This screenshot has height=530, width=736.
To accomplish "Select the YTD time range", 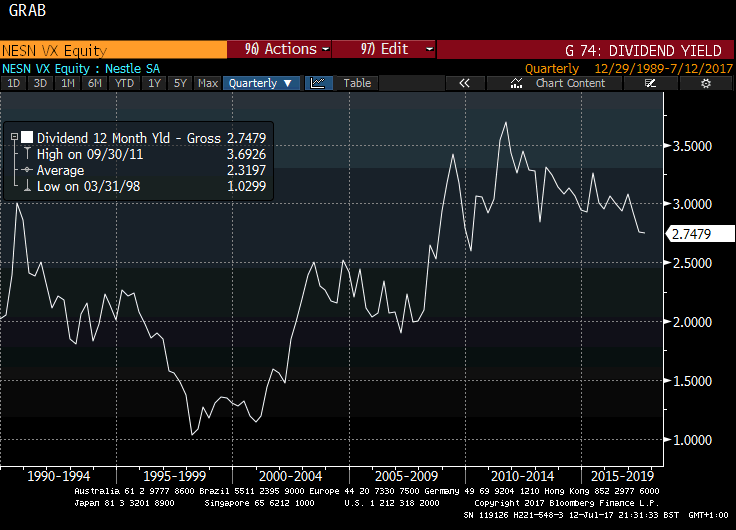I will (125, 84).
